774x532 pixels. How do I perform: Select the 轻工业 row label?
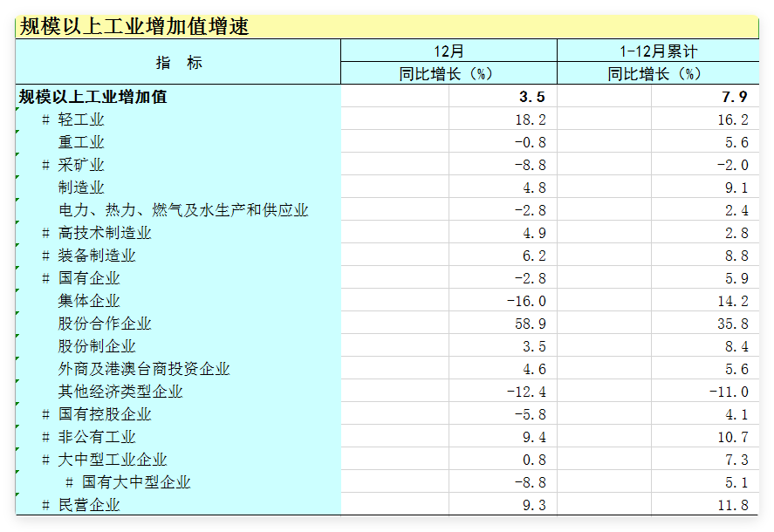(81, 119)
